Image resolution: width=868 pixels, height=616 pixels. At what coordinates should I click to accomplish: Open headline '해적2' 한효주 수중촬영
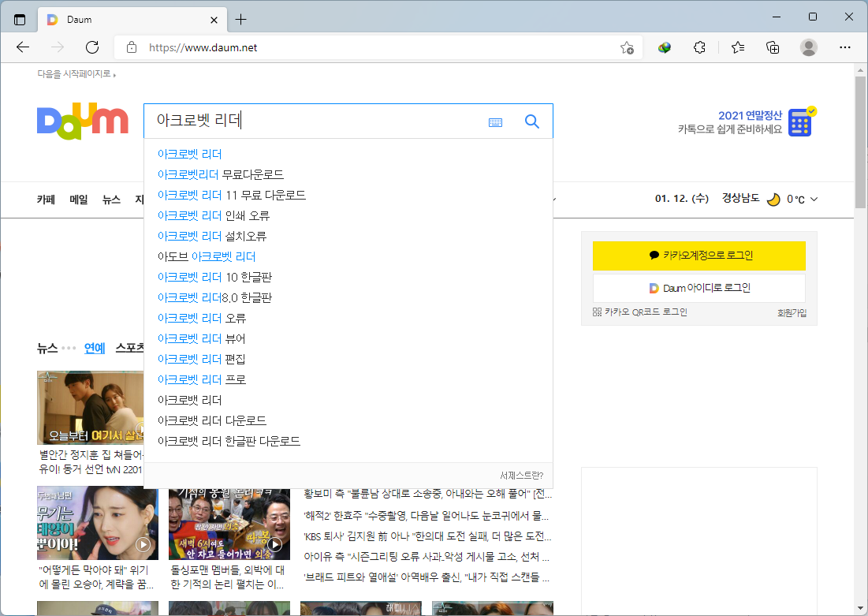pos(426,516)
